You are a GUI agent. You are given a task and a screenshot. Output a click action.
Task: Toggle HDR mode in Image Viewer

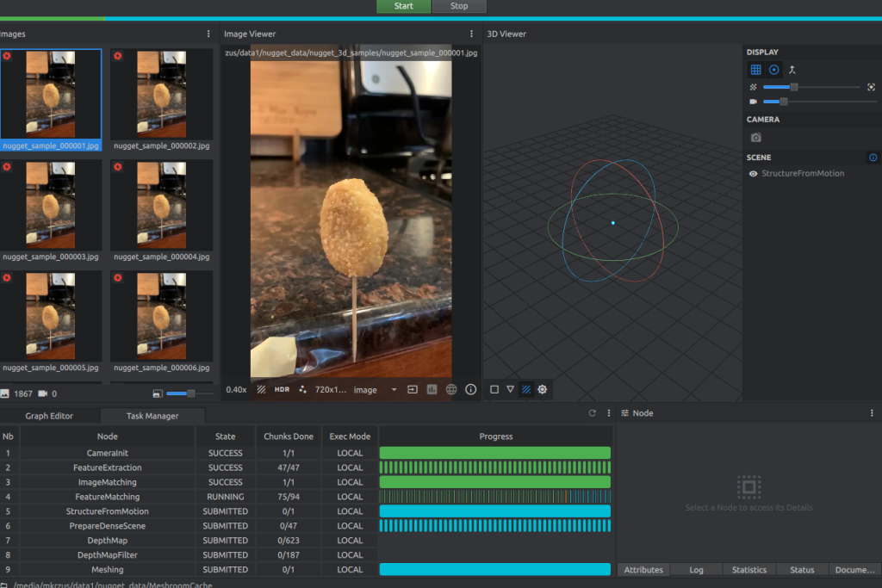click(x=282, y=389)
